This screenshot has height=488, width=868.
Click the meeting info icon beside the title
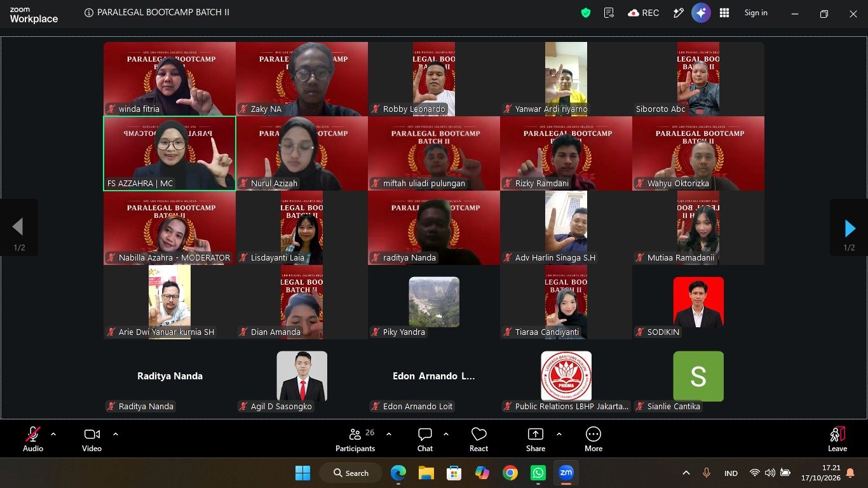point(89,13)
